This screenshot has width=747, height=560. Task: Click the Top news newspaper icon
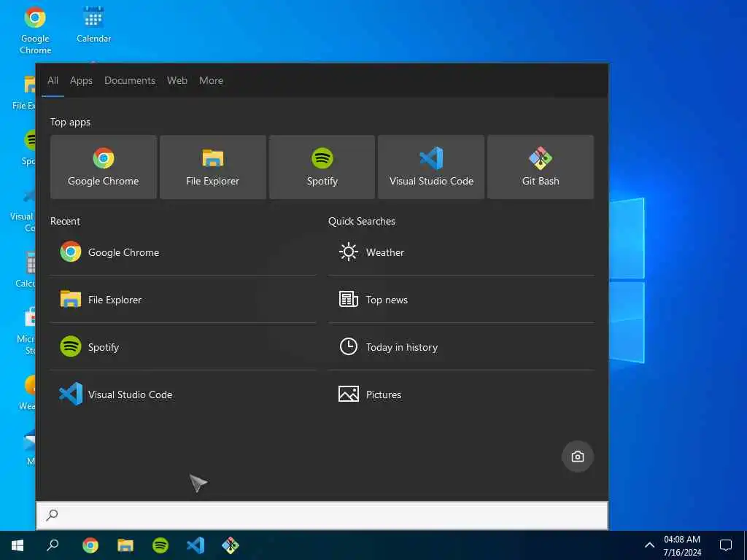pos(348,299)
